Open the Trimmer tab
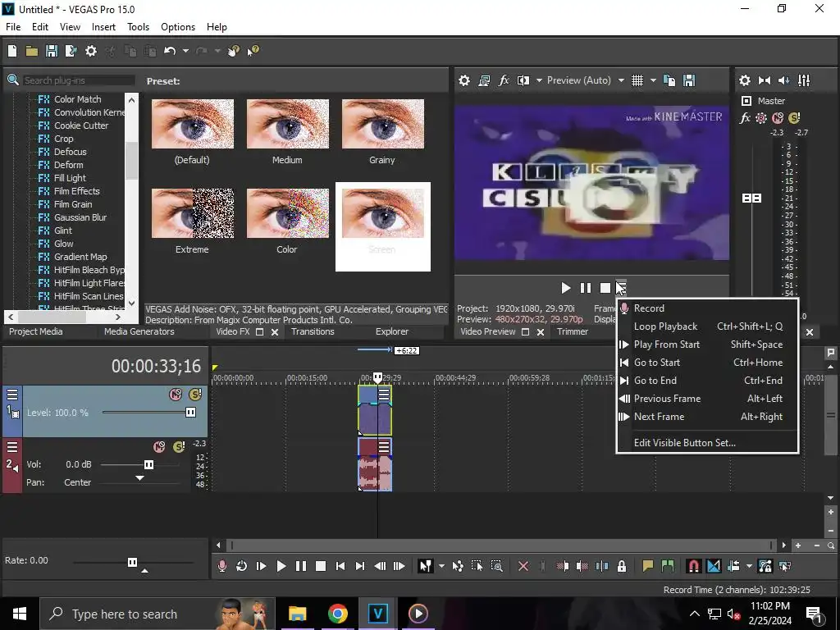The image size is (840, 630). pos(573,331)
